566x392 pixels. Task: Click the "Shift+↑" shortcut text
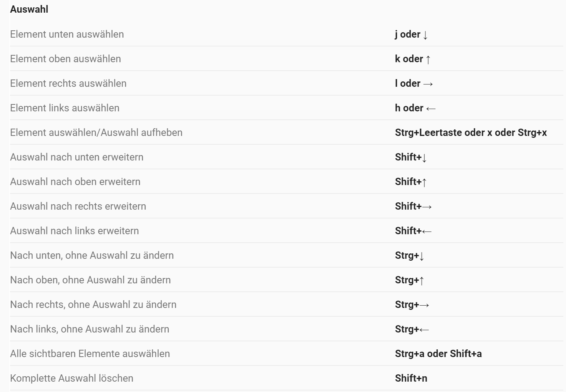[411, 182]
